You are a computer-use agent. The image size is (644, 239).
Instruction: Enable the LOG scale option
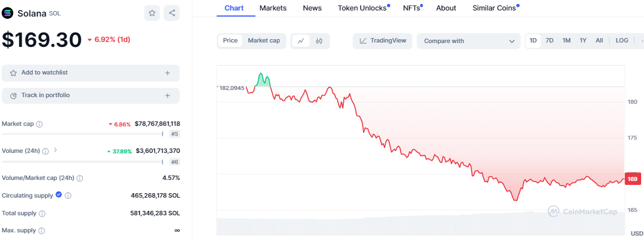click(622, 41)
